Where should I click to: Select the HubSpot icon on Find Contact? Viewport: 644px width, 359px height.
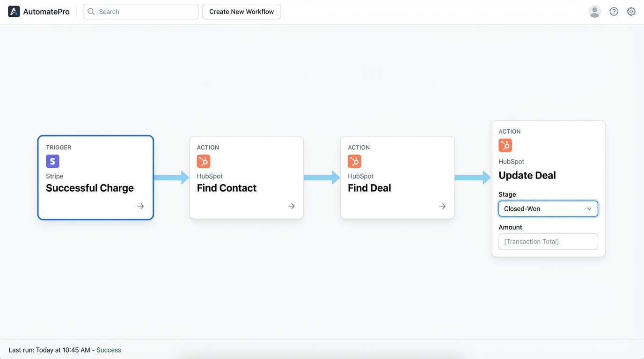204,161
